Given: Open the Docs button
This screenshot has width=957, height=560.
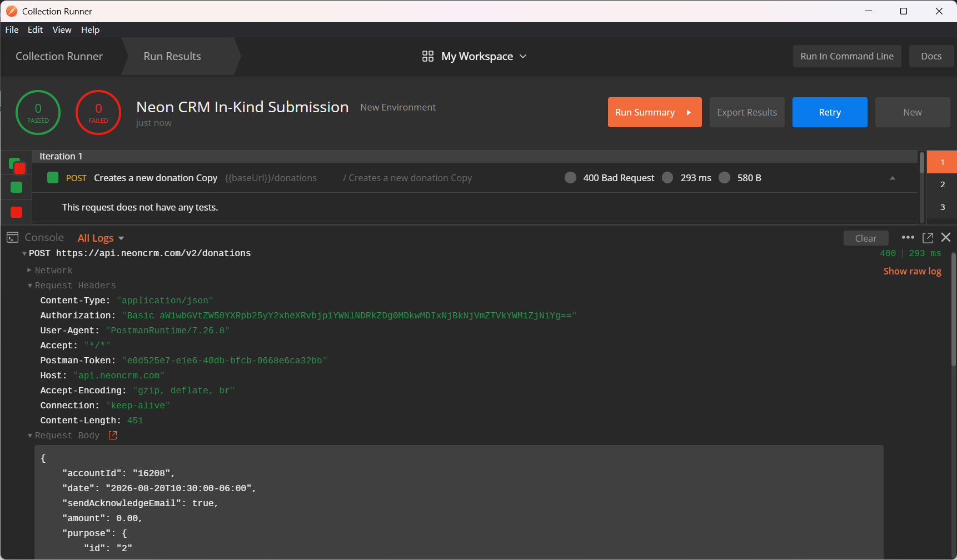Looking at the screenshot, I should [931, 56].
